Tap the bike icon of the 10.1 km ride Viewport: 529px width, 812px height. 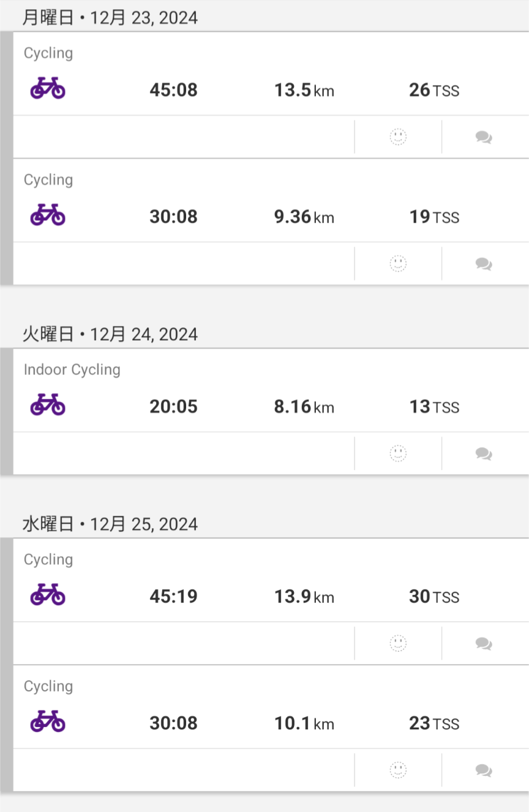coord(48,721)
